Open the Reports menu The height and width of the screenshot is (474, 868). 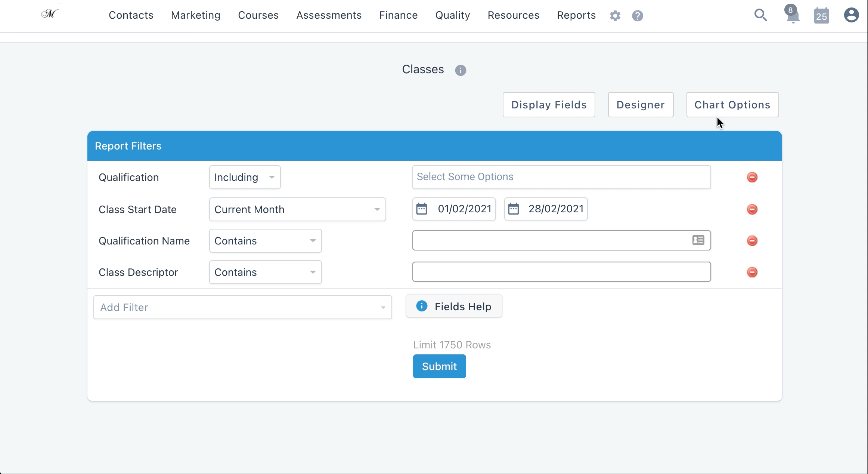(576, 15)
